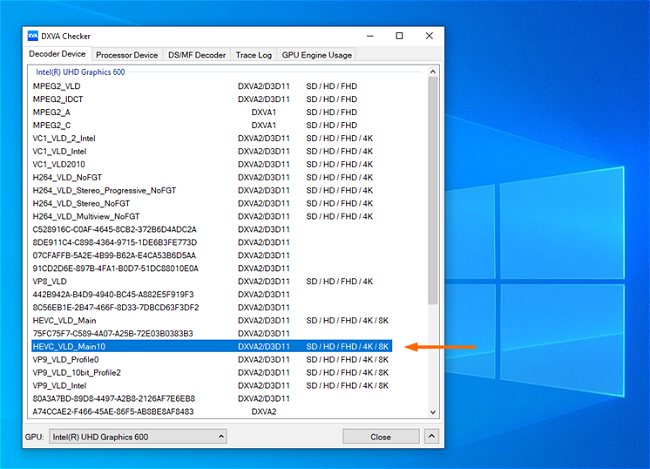Switch to the Processor Device tab
The image size is (650, 469).
127,55
